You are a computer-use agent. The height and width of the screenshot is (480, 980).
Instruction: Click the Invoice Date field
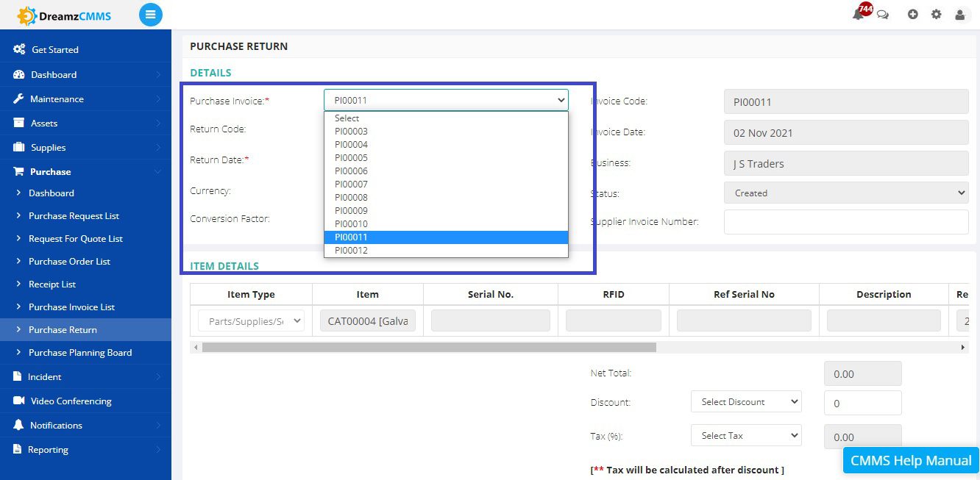pyautogui.click(x=846, y=132)
